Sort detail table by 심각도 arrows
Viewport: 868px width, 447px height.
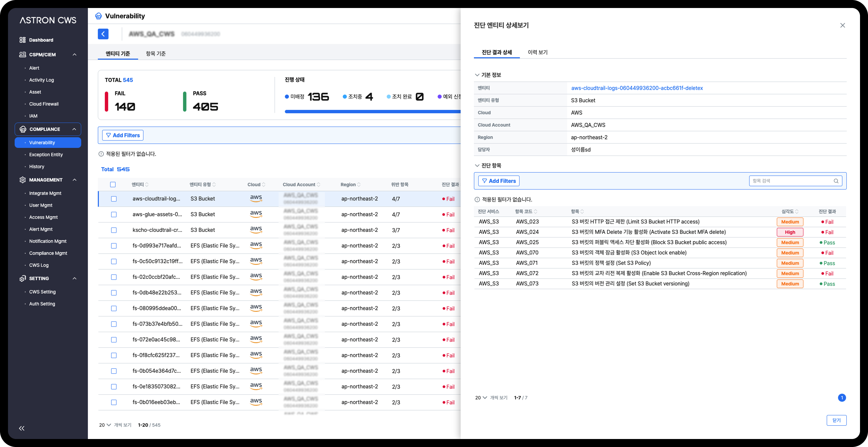pos(797,212)
